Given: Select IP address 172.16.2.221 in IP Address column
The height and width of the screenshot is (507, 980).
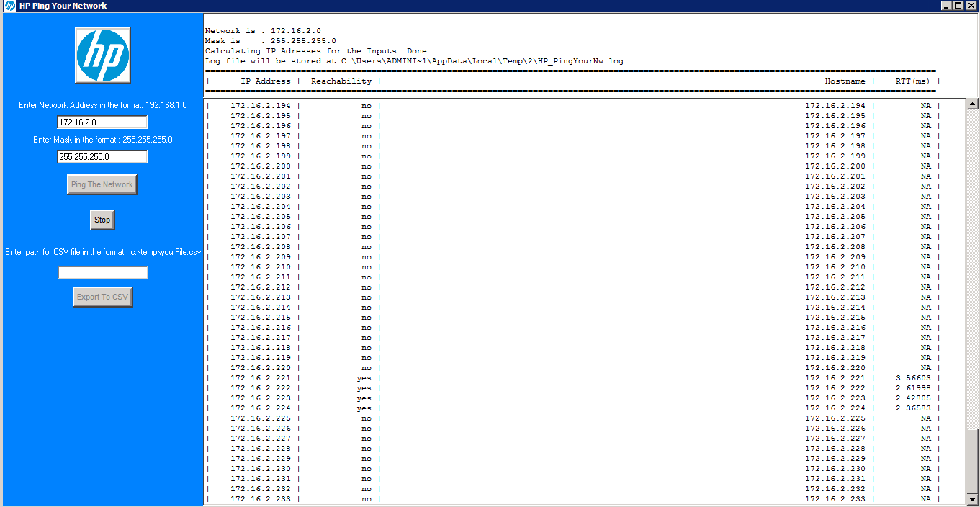Looking at the screenshot, I should click(x=261, y=378).
